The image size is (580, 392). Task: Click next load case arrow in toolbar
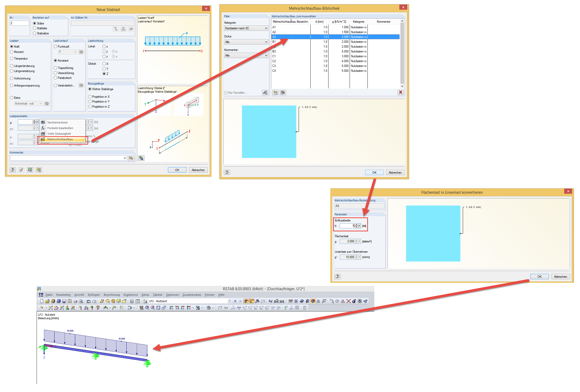(240, 301)
